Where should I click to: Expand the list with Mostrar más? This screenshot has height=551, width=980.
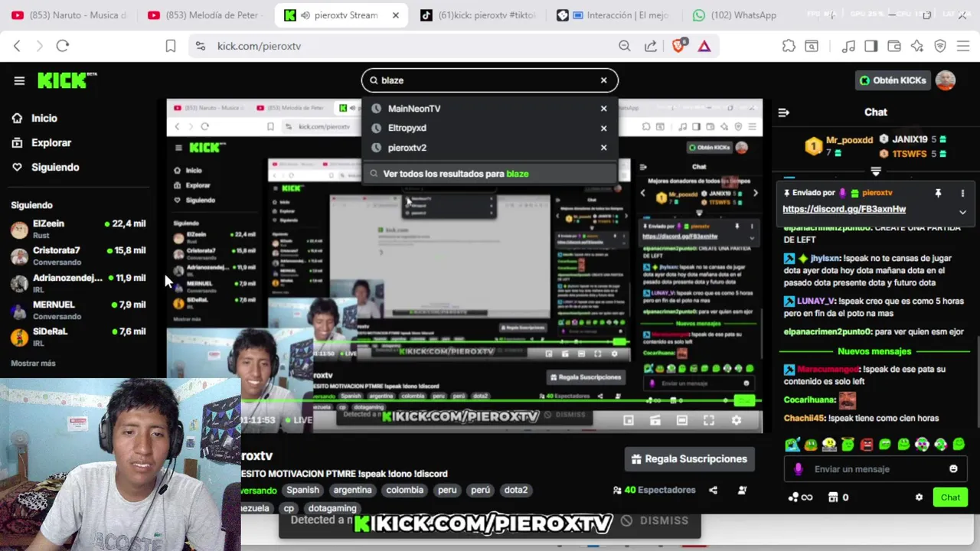(x=33, y=363)
